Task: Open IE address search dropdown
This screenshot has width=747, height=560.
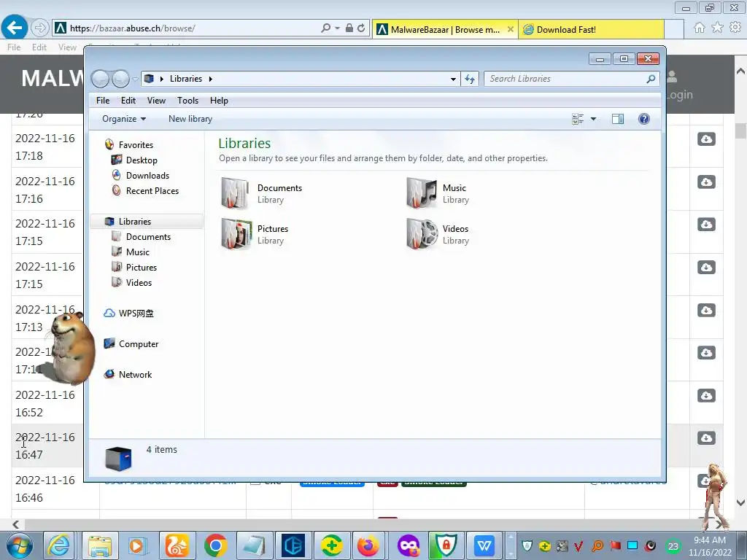Action: point(337,28)
